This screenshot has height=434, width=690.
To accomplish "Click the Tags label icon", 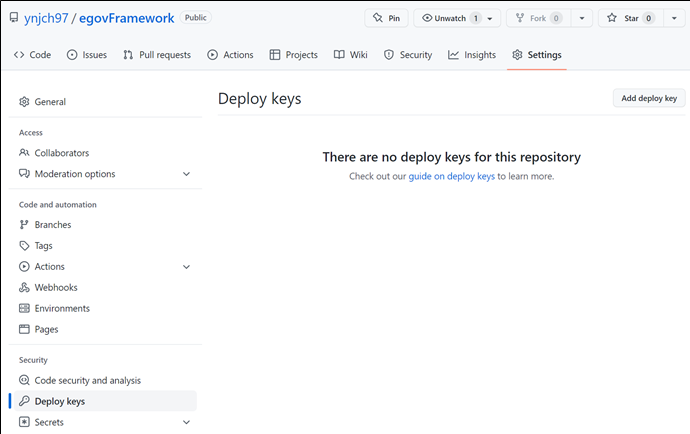I will (x=24, y=246).
